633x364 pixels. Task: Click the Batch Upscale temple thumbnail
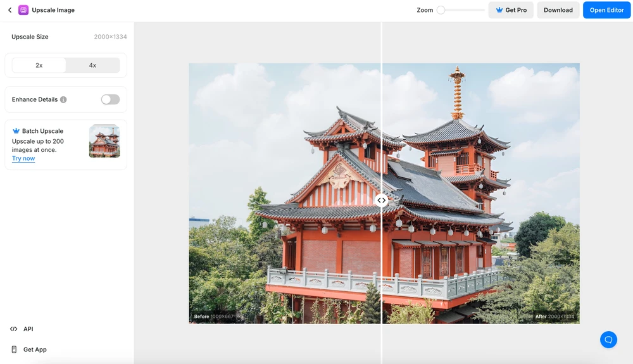104,141
